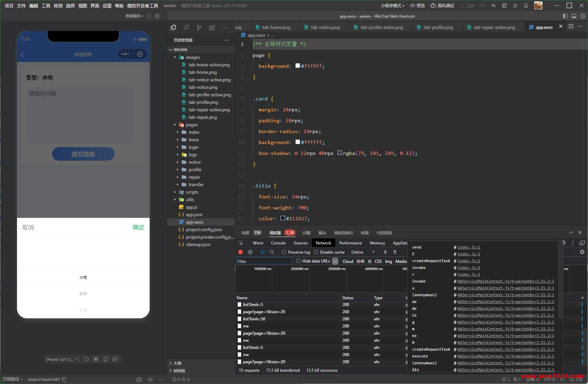The image size is (588, 384).
Task: Enable the Preserve log checkbox
Action: point(284,252)
